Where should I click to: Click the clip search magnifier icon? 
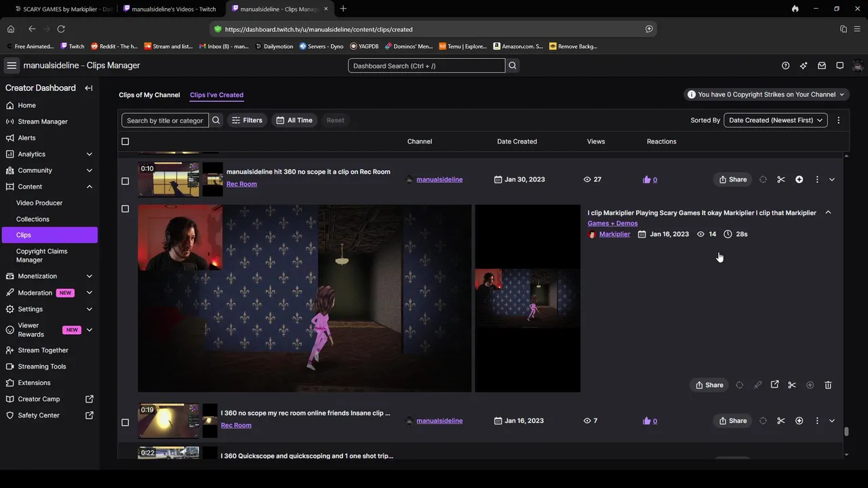coord(216,120)
